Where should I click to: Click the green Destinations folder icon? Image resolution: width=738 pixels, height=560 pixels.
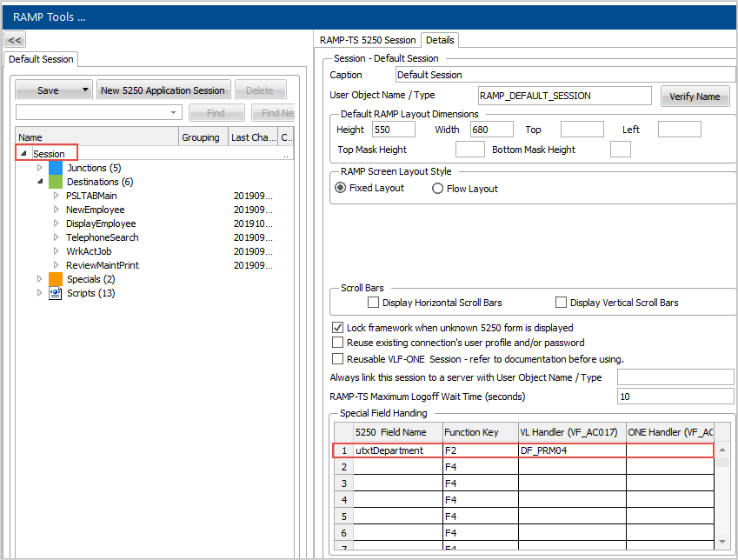(56, 182)
